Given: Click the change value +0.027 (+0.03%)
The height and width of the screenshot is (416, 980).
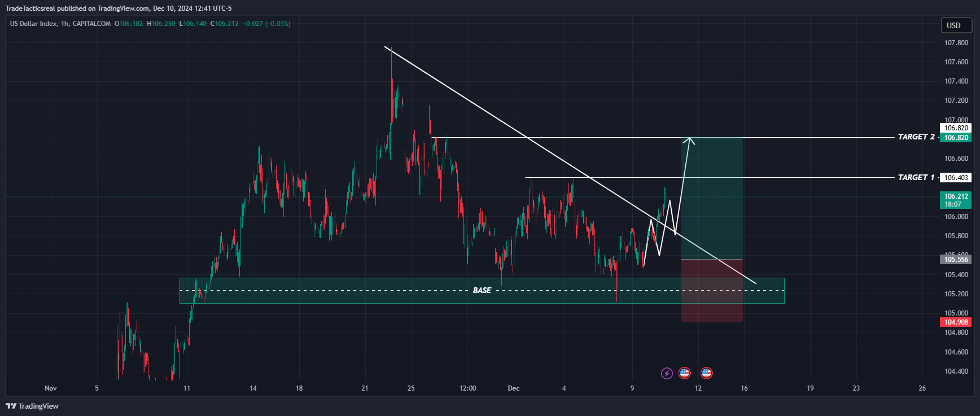Looking at the screenshot, I should (x=266, y=24).
